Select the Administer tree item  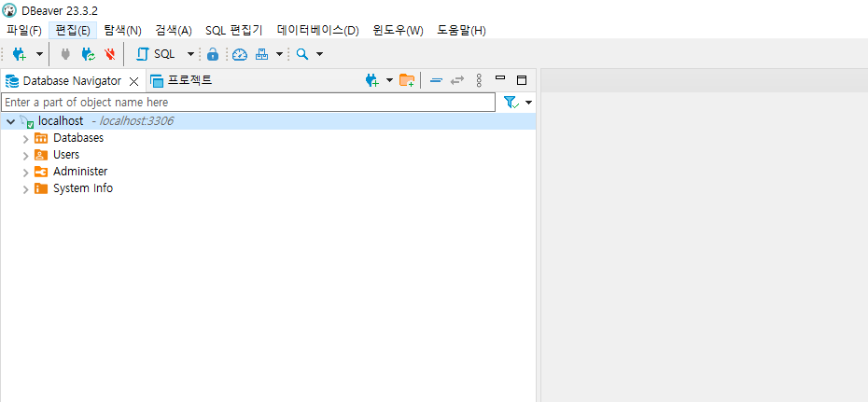point(80,172)
